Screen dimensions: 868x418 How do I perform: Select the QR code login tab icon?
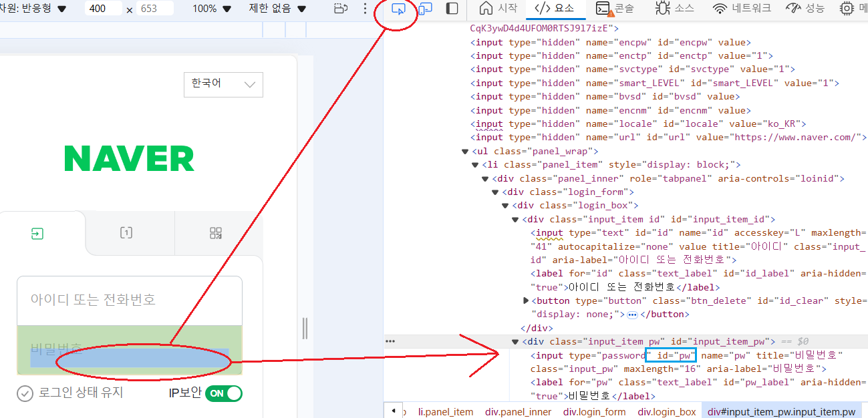[215, 233]
